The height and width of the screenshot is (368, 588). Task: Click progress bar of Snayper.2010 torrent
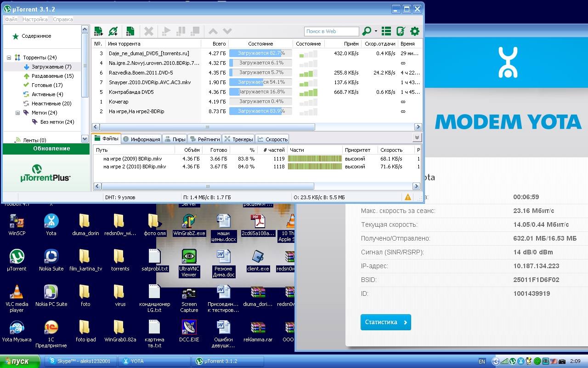(260, 82)
